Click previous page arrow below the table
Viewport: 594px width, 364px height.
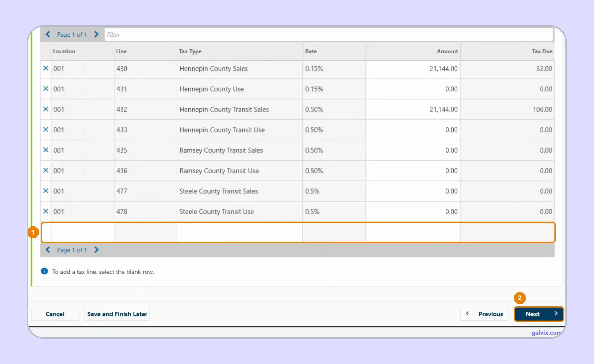(x=48, y=250)
